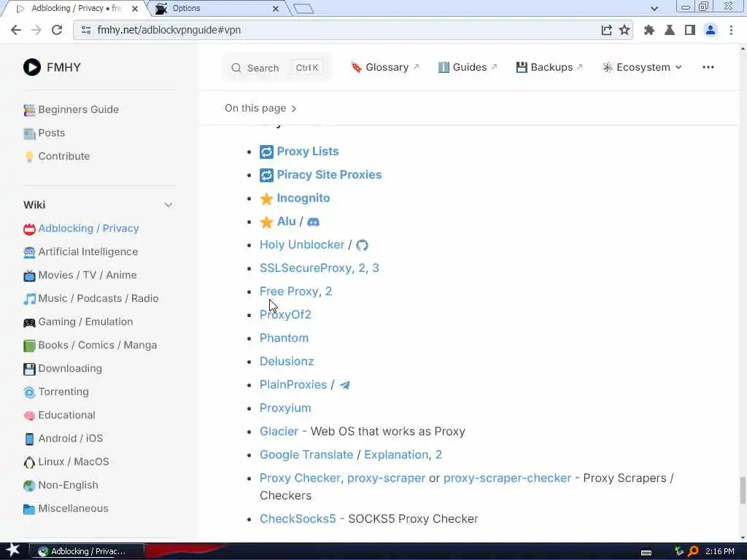Open the Proxyium link
This screenshot has height=560, width=747.
coord(285,408)
